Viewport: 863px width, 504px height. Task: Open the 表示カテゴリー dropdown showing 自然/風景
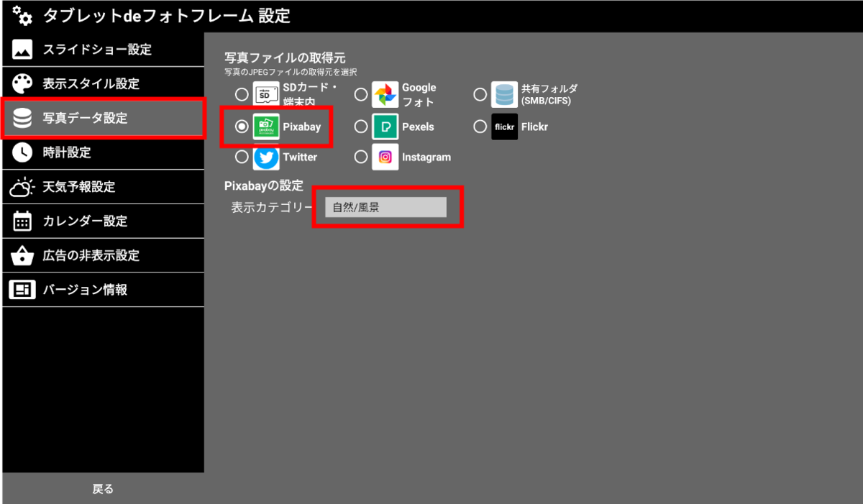tap(385, 207)
